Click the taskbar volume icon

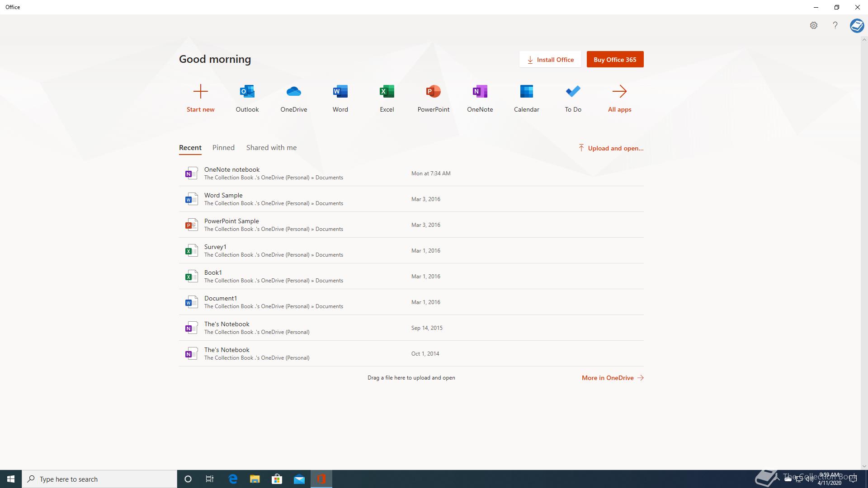coord(809,479)
